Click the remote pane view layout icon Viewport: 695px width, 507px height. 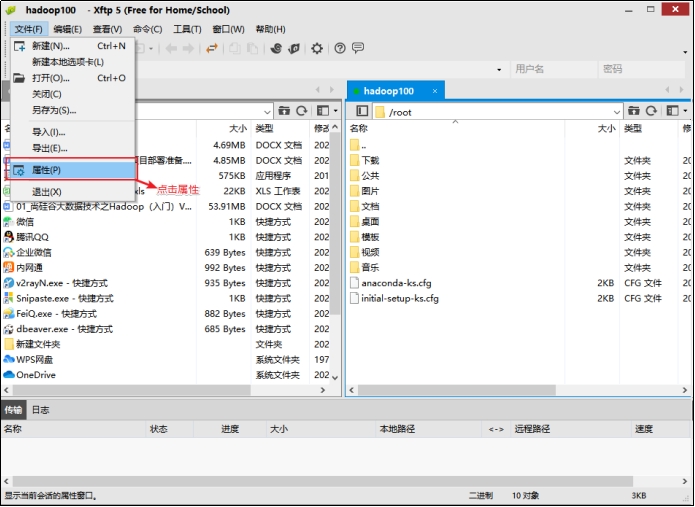click(672, 110)
